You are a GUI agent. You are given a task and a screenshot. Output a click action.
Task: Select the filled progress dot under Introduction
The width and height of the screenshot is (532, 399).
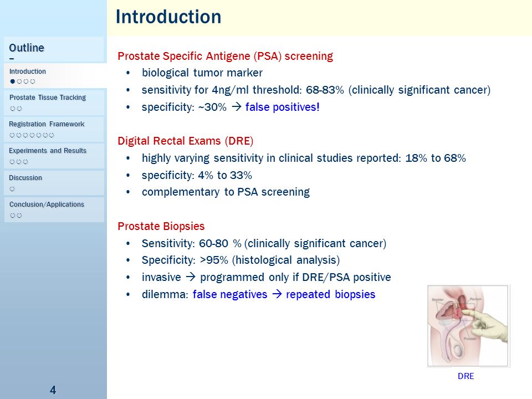13,81
